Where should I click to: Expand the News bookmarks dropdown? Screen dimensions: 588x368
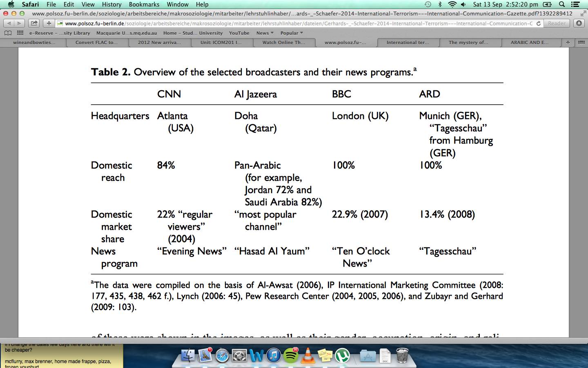tap(265, 33)
